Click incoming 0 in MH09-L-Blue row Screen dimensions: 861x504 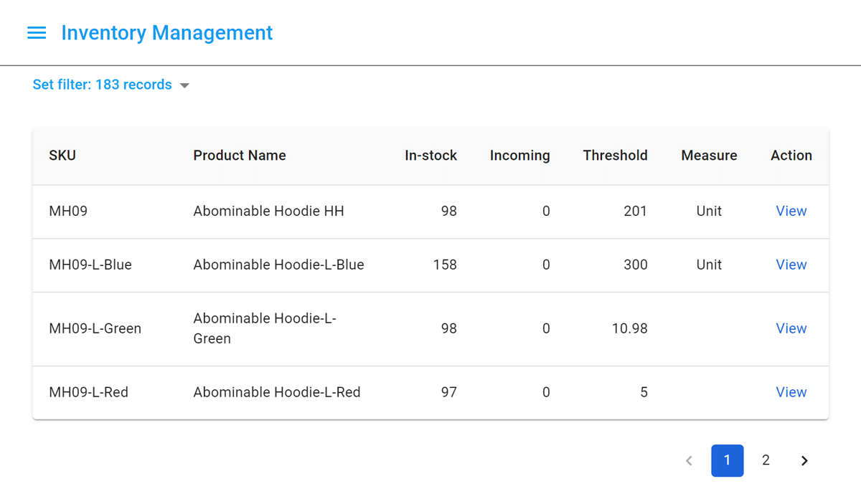[x=546, y=265]
